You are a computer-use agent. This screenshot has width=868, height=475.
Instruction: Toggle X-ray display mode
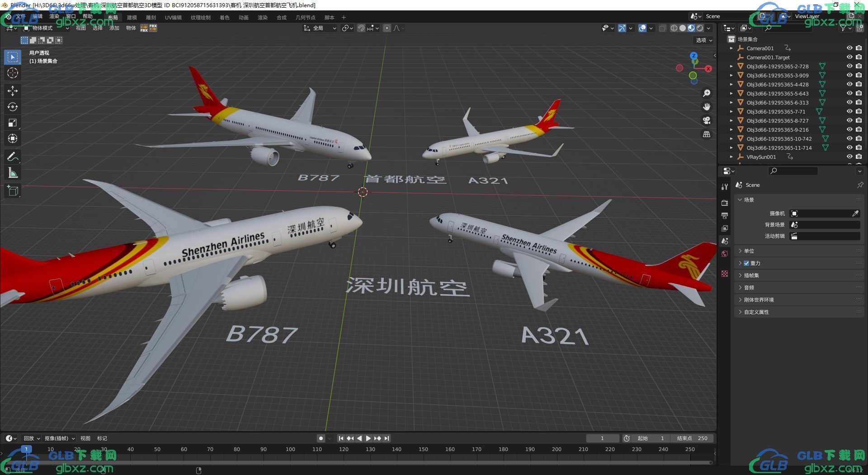(662, 28)
